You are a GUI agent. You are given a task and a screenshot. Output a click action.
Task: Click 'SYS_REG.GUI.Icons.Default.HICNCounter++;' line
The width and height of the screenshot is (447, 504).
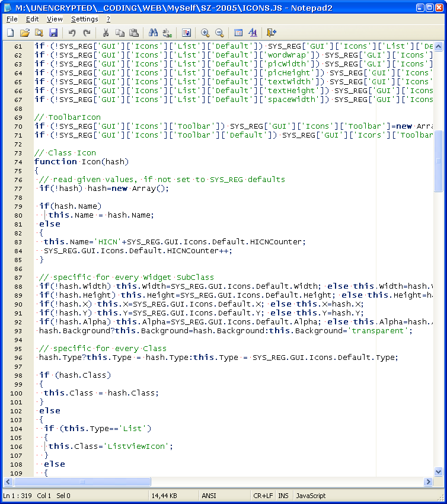138,251
